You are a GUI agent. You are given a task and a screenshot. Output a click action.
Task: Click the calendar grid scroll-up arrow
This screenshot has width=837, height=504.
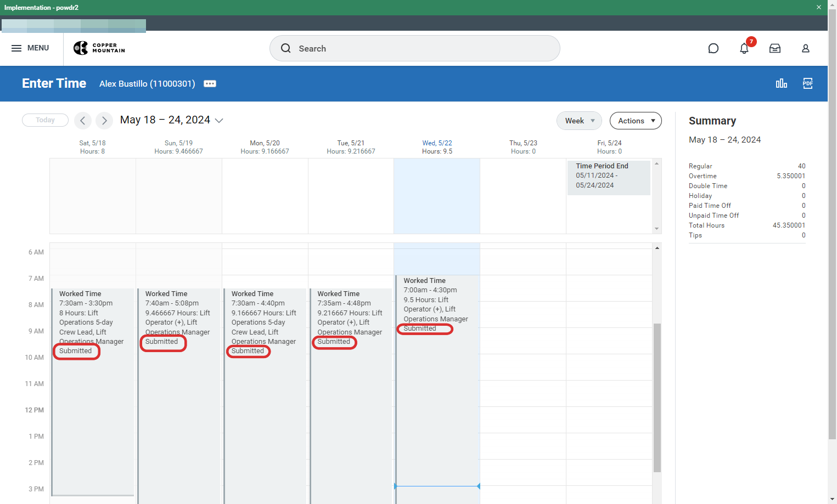(657, 248)
